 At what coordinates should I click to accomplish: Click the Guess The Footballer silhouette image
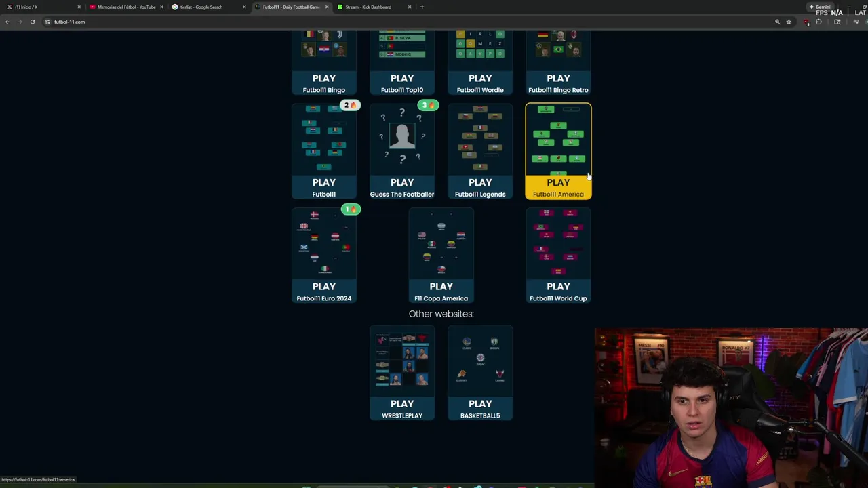pos(401,136)
